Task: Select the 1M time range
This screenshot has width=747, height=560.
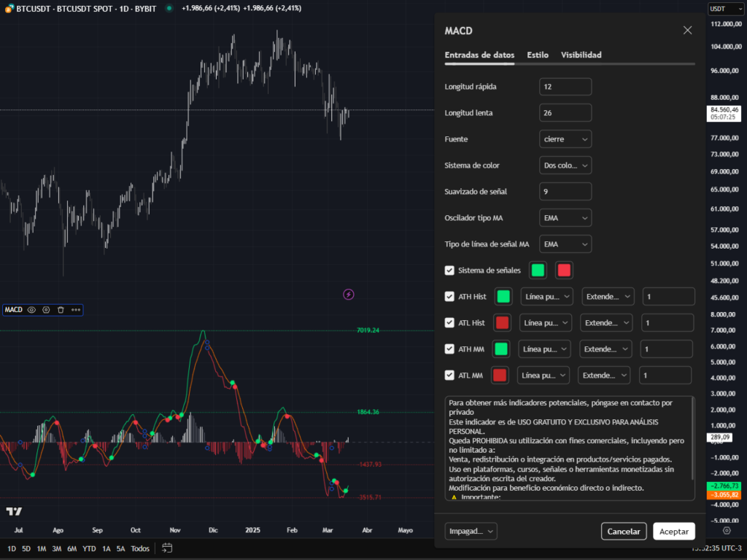Action: 42,548
